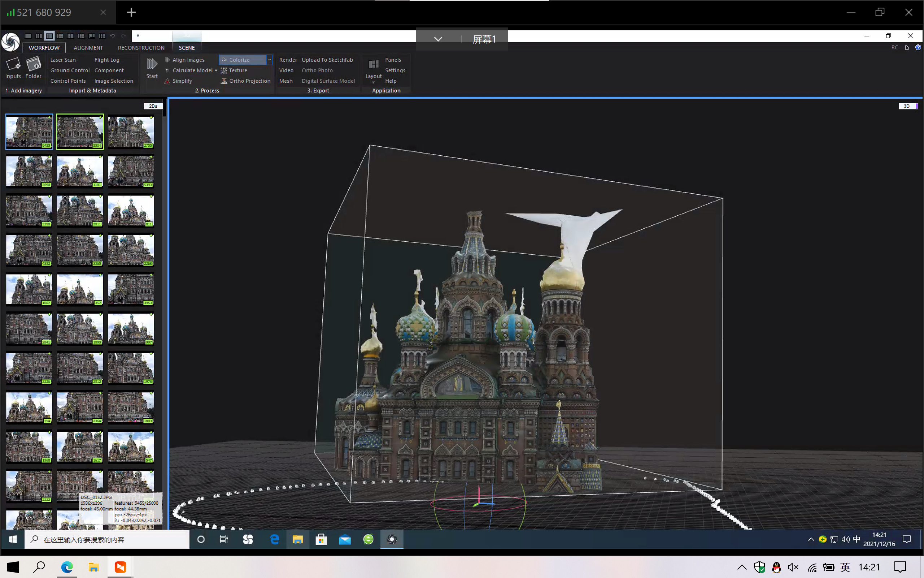Expand the Calculate Model dropdown arrow

(216, 70)
